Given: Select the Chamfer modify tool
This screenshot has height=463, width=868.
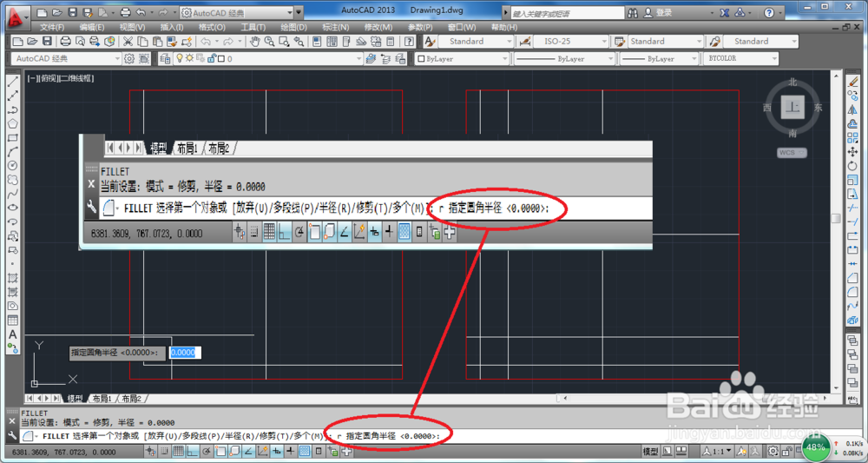Looking at the screenshot, I should [x=853, y=278].
